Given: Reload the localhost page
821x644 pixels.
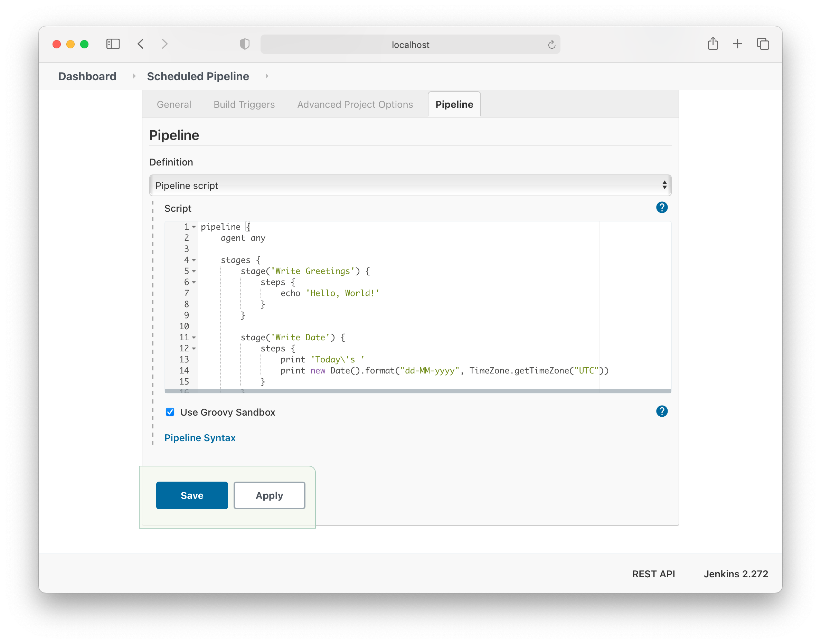Looking at the screenshot, I should point(551,44).
